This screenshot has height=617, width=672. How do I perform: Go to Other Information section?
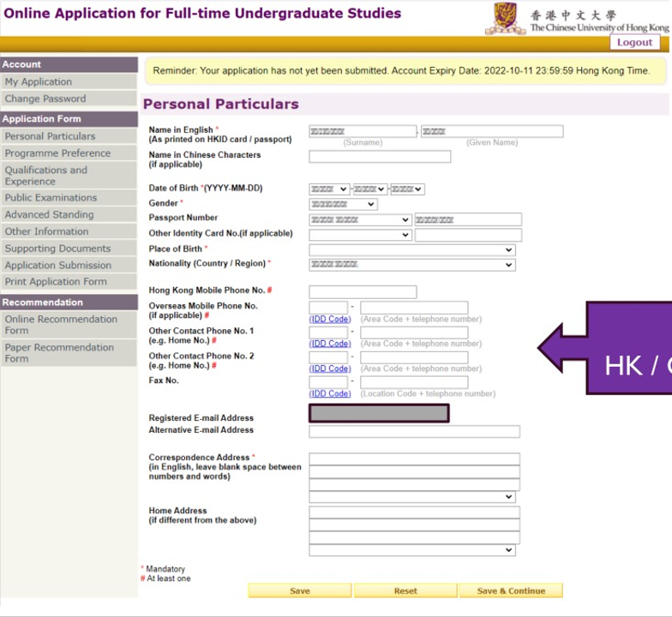pyautogui.click(x=69, y=231)
